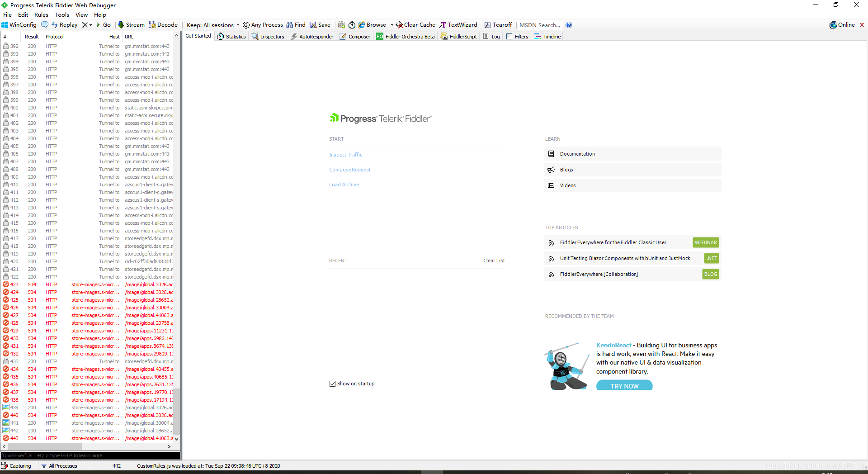Toggle Decode in the toolbar
This screenshot has height=474, width=868.
tap(163, 25)
